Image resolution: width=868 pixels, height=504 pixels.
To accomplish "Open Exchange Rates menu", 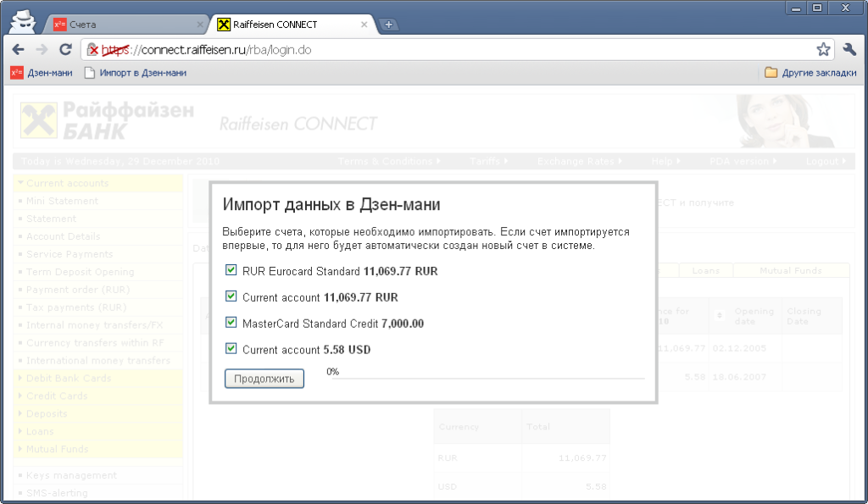I will tap(580, 161).
